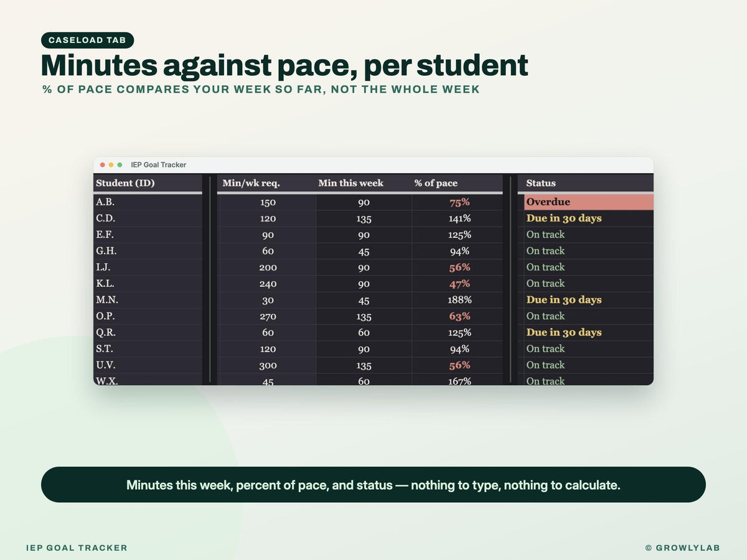This screenshot has width=747, height=560.
Task: Select the Status column header
Action: [586, 183]
